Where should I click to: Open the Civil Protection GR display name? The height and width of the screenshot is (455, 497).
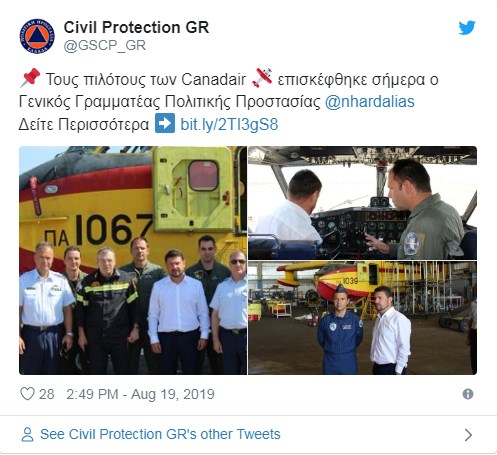(x=136, y=27)
